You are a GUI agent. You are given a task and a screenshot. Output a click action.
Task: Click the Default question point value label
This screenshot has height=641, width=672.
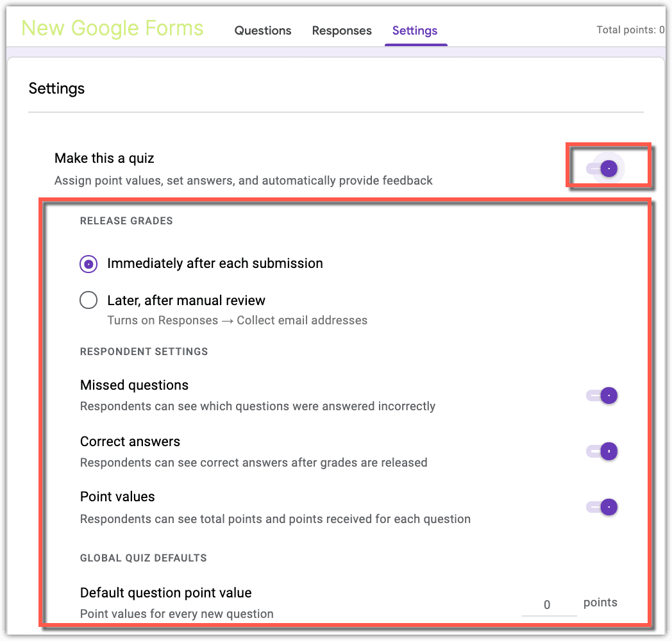point(166,592)
